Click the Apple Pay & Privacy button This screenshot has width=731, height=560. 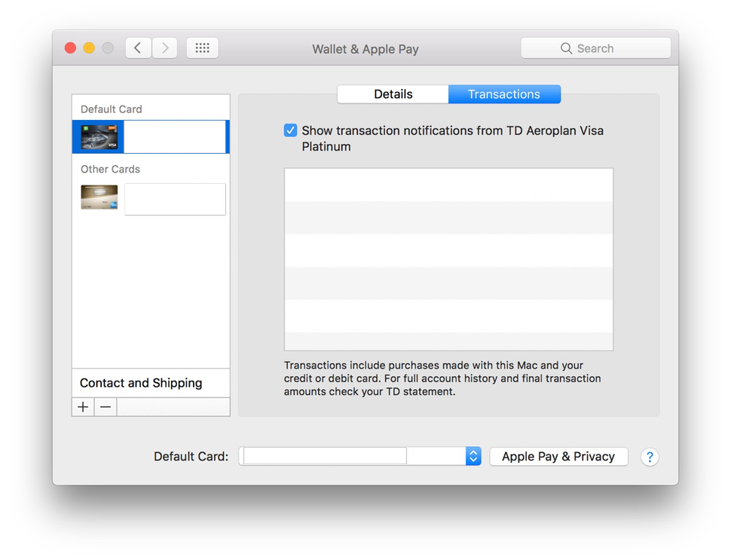(x=558, y=456)
